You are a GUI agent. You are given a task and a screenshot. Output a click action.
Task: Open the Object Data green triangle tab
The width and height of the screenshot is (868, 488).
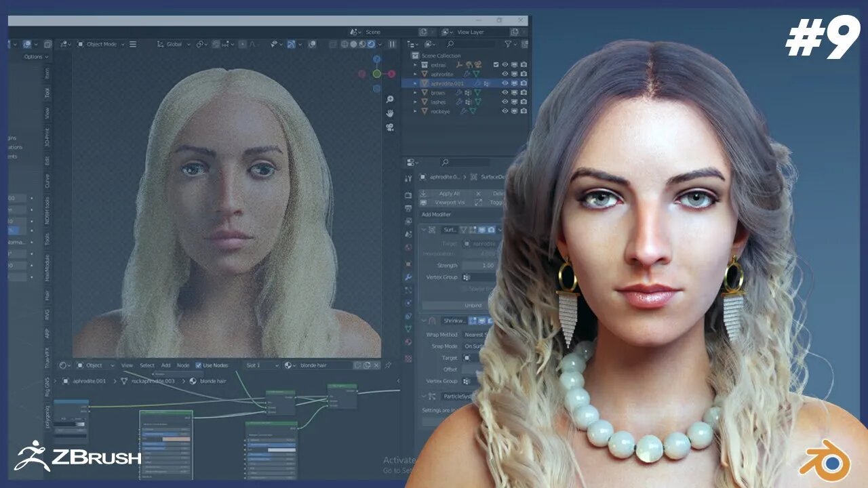tap(408, 329)
